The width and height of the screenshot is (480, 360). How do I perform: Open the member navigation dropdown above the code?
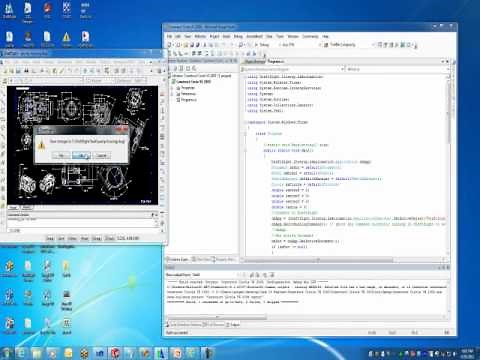pyautogui.click(x=397, y=69)
